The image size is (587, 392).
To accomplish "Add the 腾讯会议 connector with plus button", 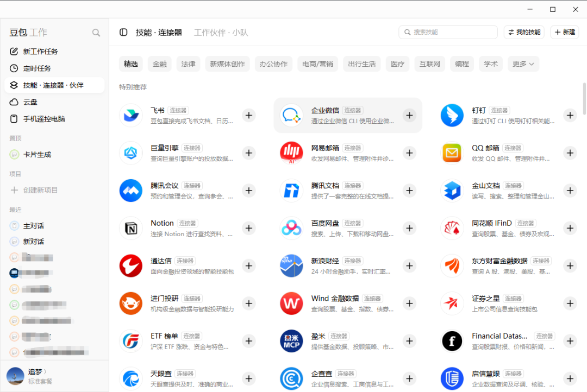I will pos(249,191).
